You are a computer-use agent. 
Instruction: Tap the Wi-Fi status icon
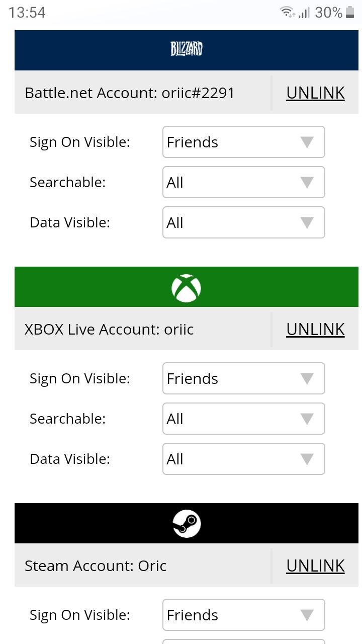click(x=288, y=12)
